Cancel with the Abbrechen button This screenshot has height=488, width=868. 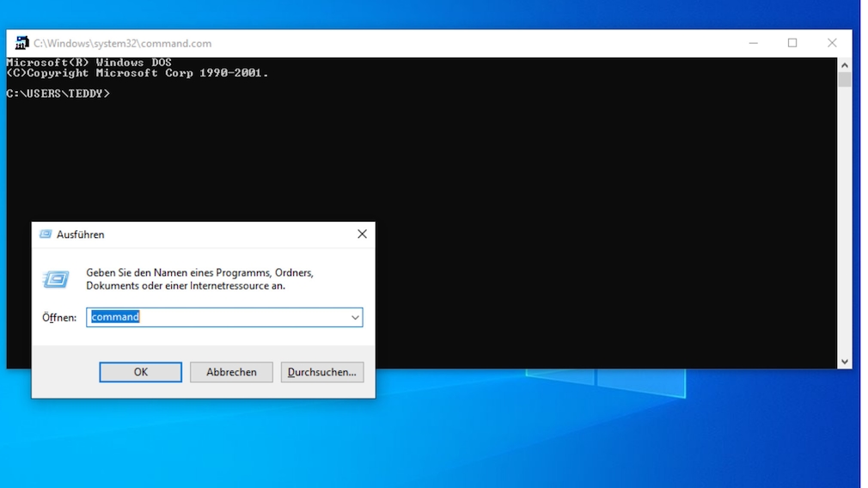[231, 372]
